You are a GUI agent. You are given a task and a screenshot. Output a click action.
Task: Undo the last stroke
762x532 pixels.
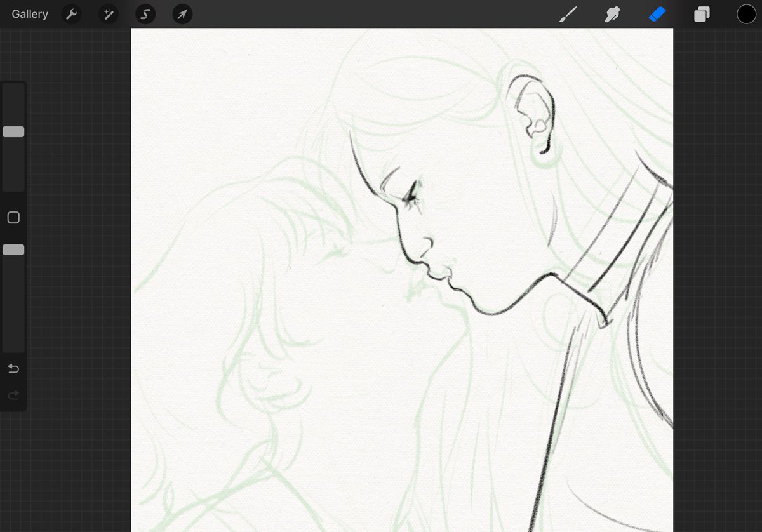pos(13,368)
